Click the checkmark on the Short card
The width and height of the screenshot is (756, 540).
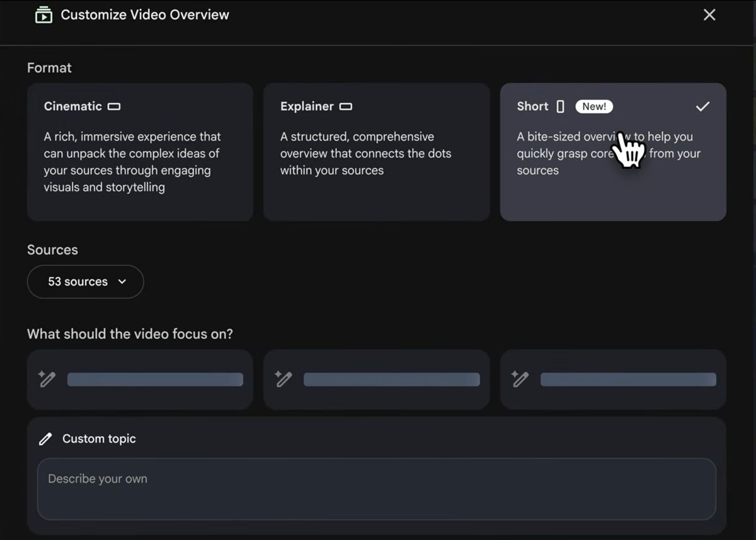point(702,106)
